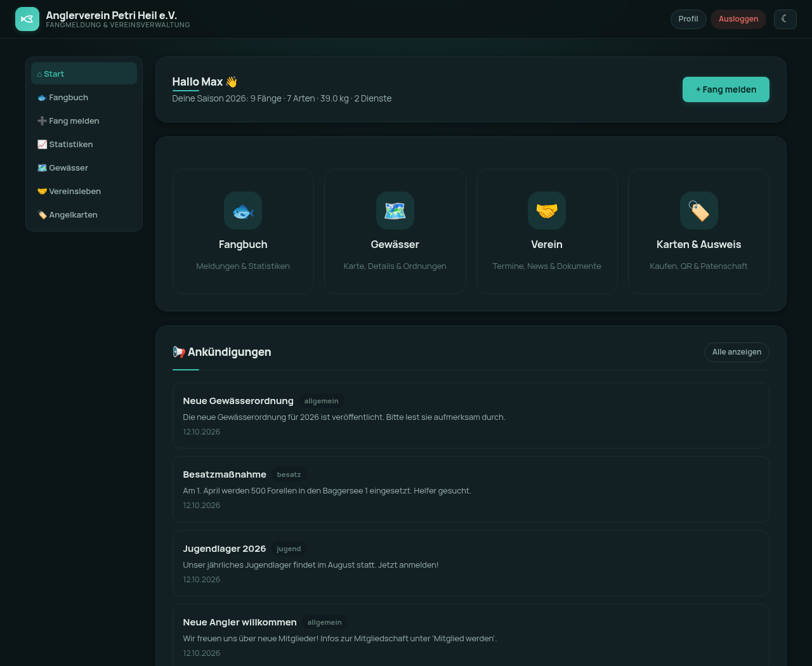
Task: Open the Neue Gewässerordnung announcement
Action: 471,415
